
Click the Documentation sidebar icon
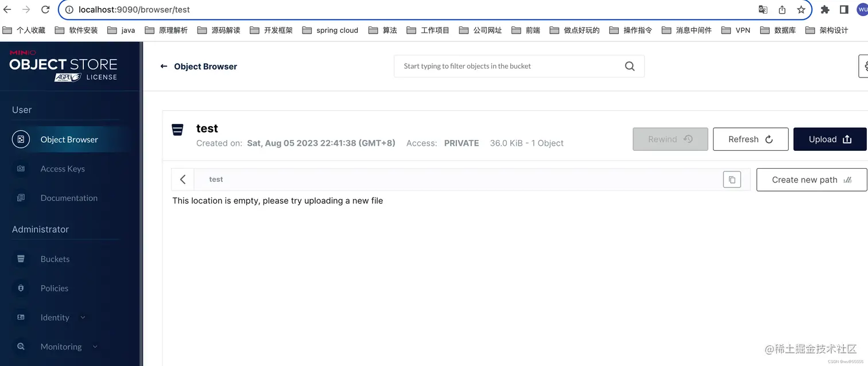(x=21, y=198)
